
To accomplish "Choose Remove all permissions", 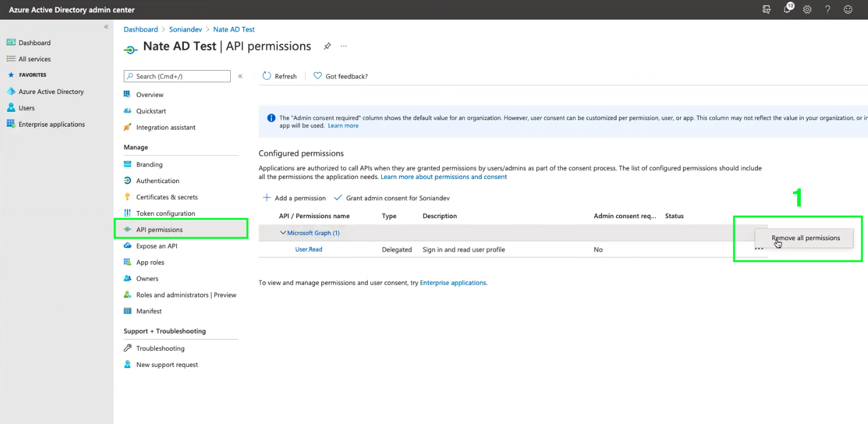I will 806,238.
